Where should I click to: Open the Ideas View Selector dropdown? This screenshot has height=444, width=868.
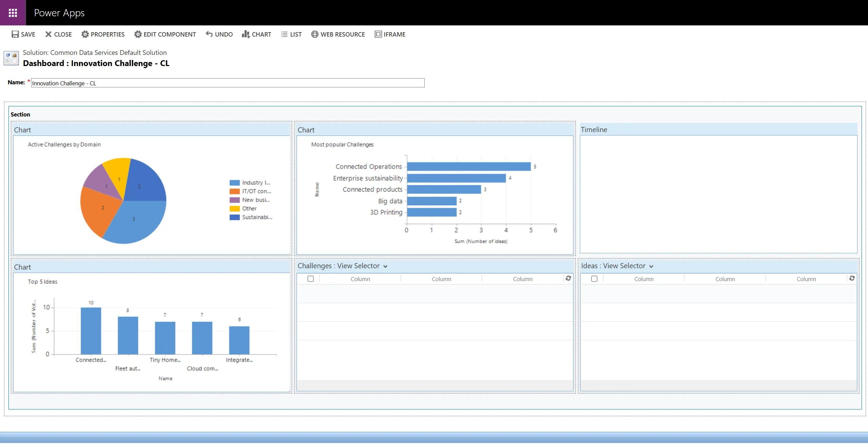[651, 267]
